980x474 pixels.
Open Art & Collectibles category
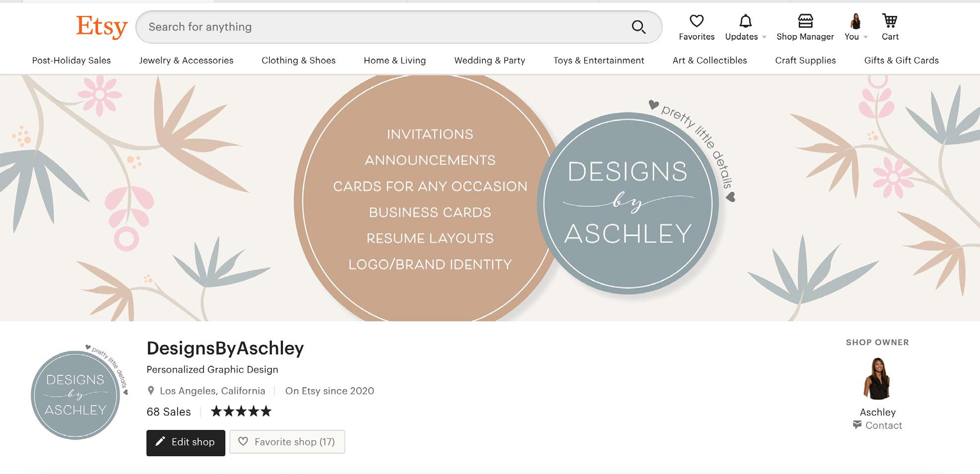(710, 60)
